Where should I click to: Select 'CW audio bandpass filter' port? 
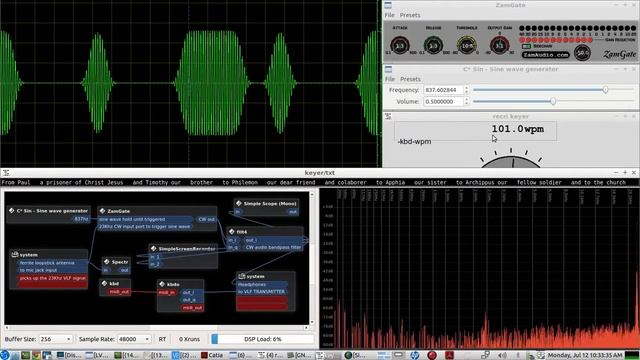tap(273, 247)
